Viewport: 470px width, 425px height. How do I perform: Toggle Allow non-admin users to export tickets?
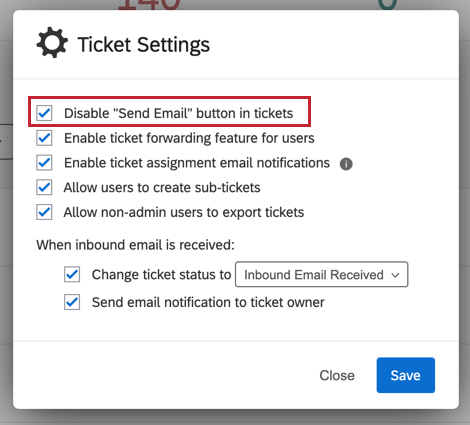44,212
